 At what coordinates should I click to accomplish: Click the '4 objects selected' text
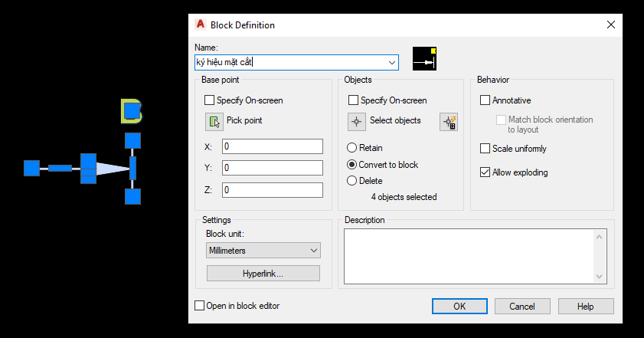404,197
